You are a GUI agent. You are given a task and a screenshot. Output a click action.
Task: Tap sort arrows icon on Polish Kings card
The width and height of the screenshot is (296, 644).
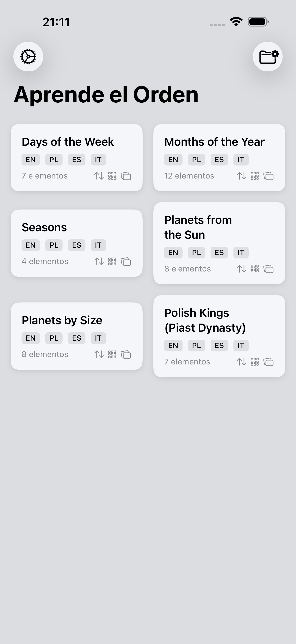click(242, 362)
